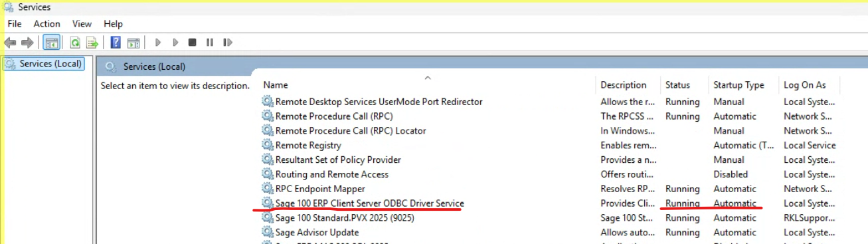Click gear icon beside RPC Endpoint Mapper

tap(268, 189)
